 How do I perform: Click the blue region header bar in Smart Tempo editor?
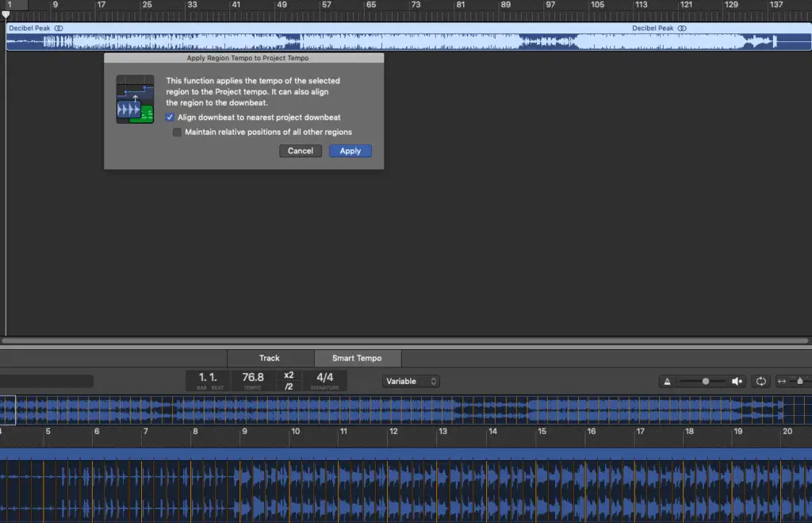pos(406,455)
